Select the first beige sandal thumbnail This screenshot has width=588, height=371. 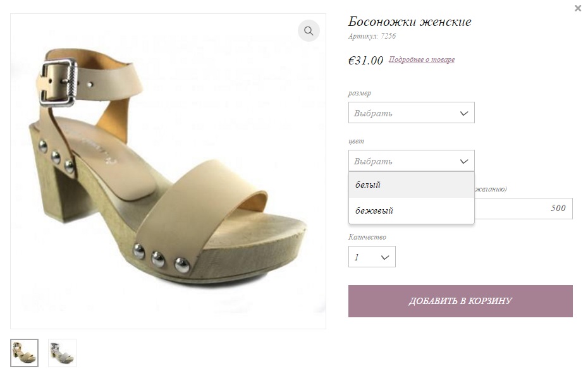click(24, 353)
